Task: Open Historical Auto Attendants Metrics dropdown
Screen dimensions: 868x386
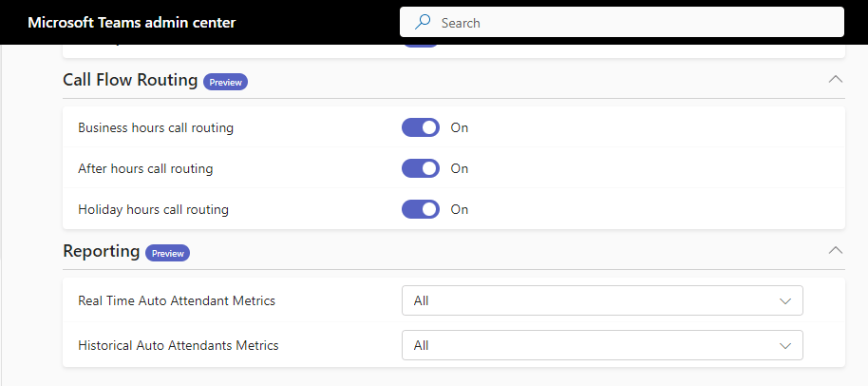Action: pos(602,345)
